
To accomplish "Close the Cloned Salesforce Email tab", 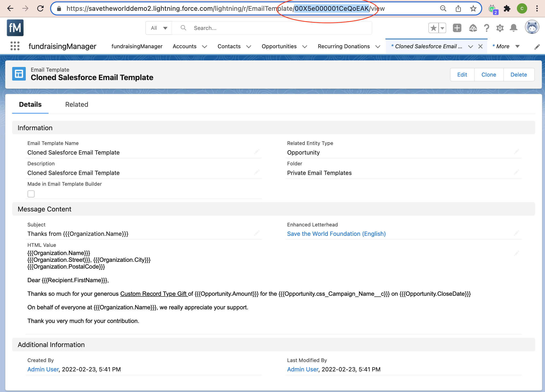I will coord(480,46).
